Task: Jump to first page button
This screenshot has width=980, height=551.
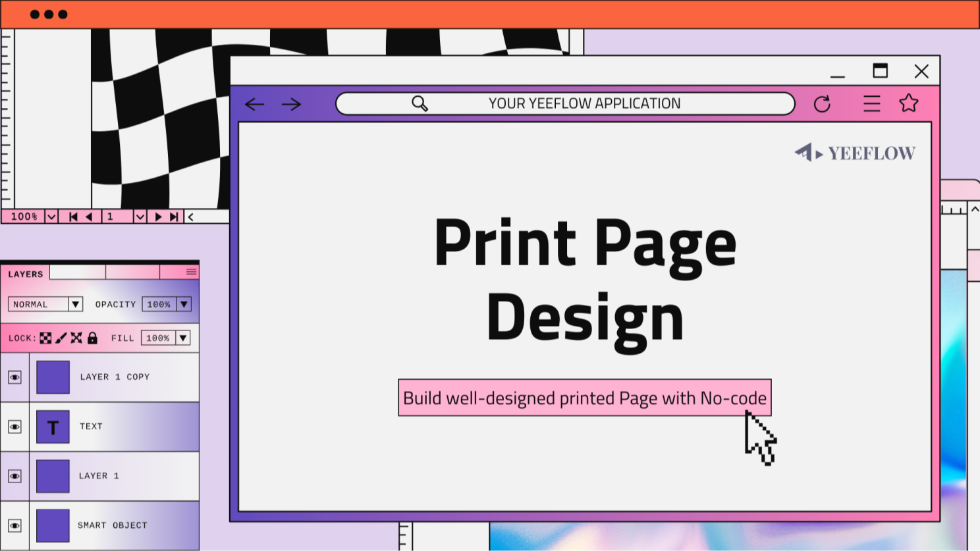Action: coord(73,217)
